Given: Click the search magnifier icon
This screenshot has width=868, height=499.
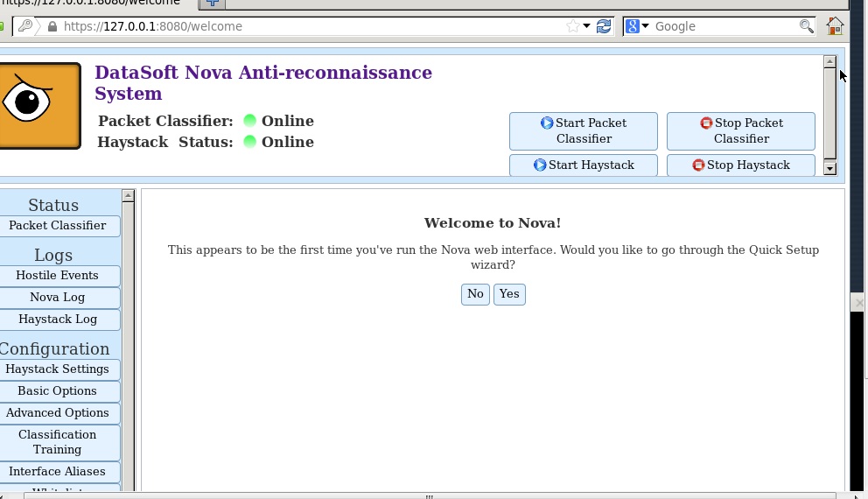Looking at the screenshot, I should [806, 26].
